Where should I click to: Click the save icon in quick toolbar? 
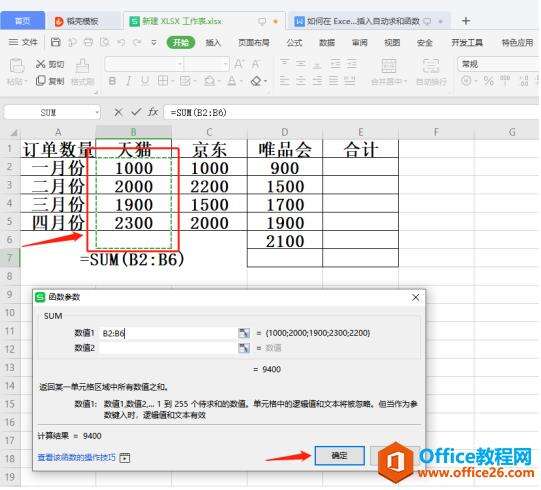(x=56, y=42)
